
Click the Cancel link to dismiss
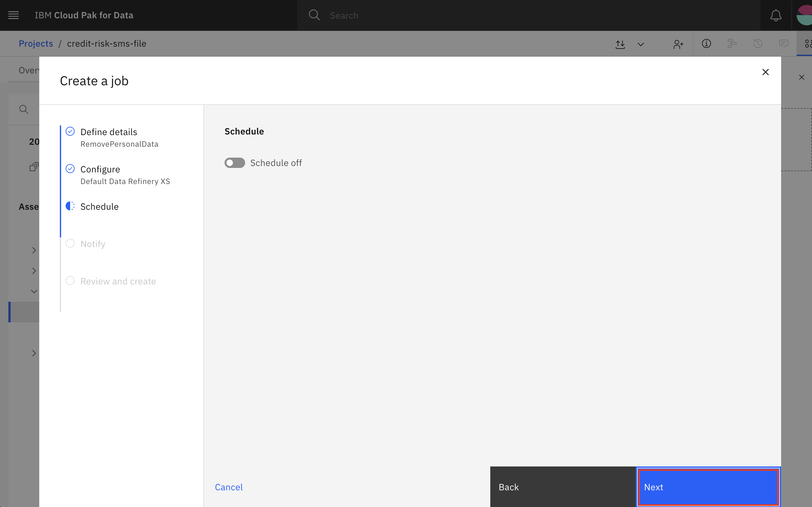coord(228,486)
